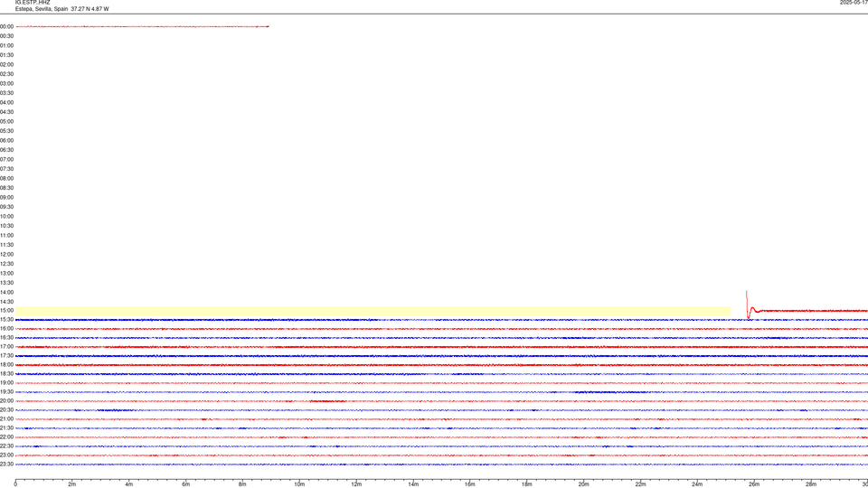
Task: Click the 01:00 row label
Action: (6, 46)
